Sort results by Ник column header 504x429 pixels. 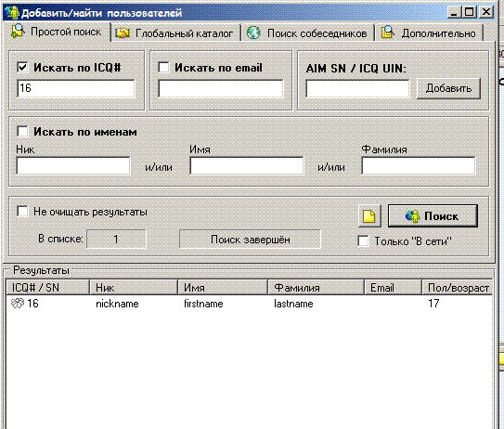point(134,287)
